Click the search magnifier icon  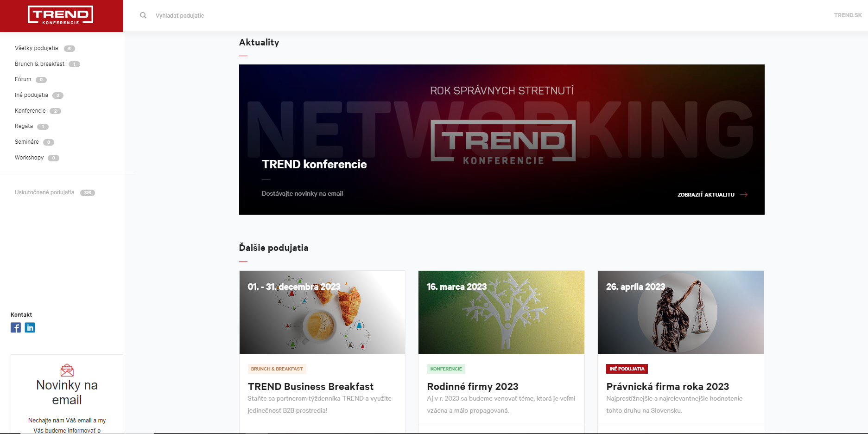(143, 15)
